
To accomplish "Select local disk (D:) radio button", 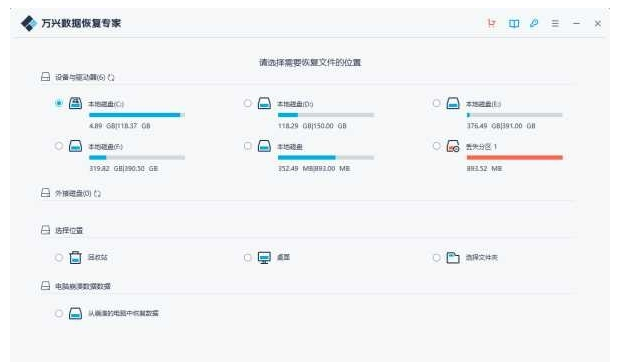I will coord(248,103).
